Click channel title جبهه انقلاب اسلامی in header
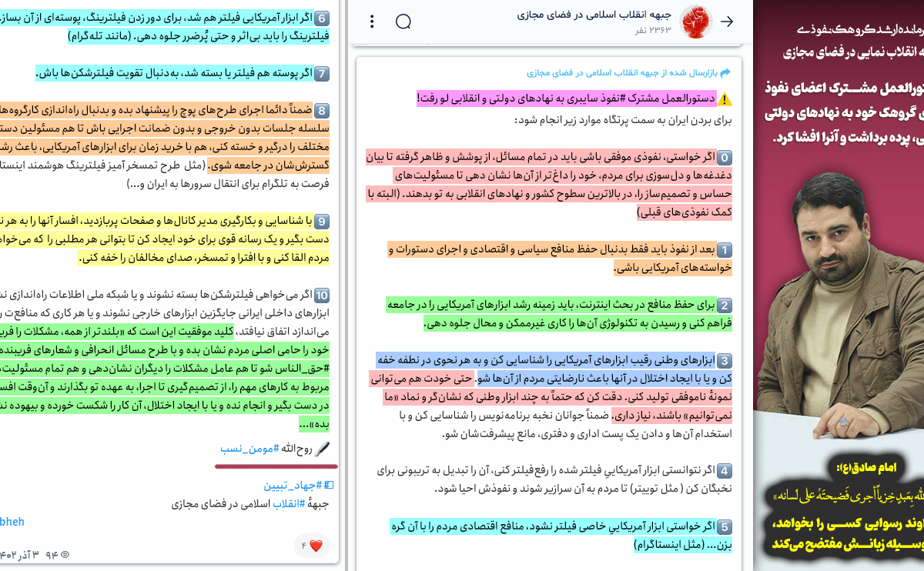This screenshot has height=571, width=924. tap(595, 15)
